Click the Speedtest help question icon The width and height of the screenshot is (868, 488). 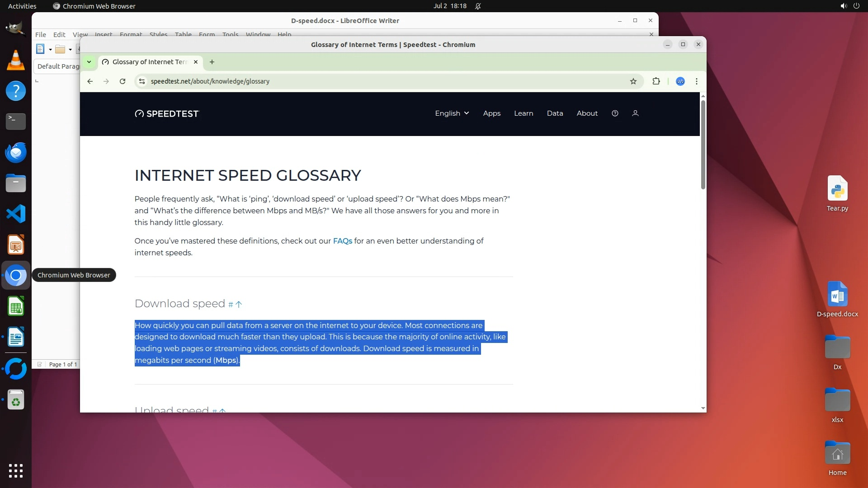615,113
